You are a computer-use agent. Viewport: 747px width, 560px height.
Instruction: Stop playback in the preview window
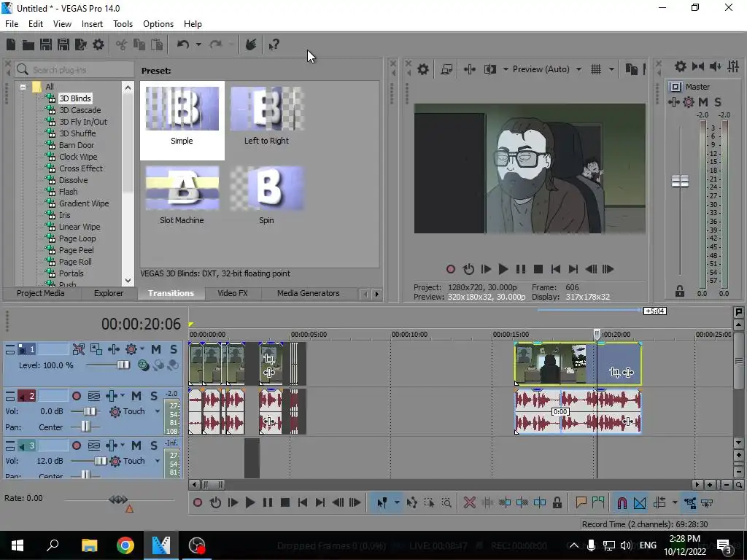(538, 269)
